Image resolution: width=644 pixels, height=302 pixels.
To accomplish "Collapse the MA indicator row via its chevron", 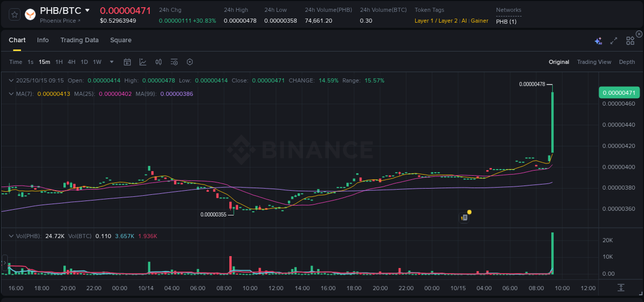I will pos(11,94).
